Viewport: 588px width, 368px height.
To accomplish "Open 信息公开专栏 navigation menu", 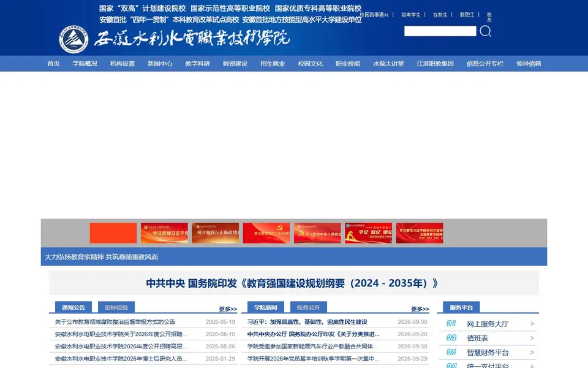I will coord(485,63).
